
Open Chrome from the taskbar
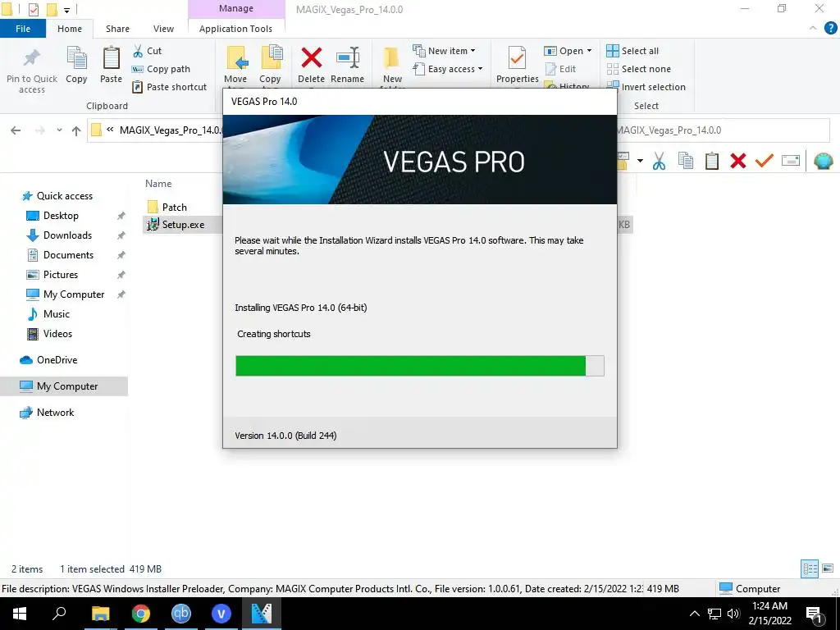[x=141, y=614]
